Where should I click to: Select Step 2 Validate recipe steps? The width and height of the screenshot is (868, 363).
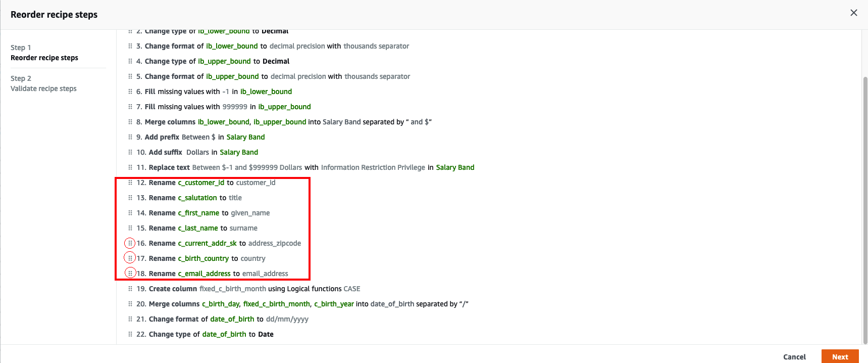tap(43, 83)
